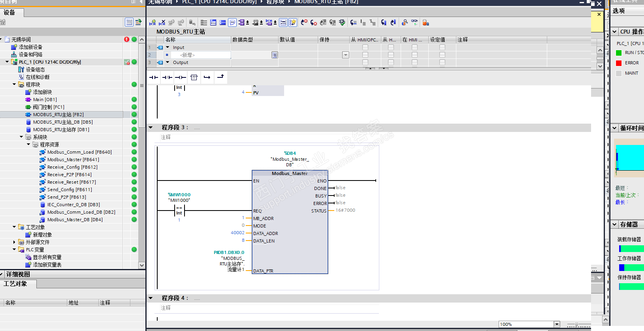Click the 默认值 column header
This screenshot has width=644, height=331.
point(298,39)
